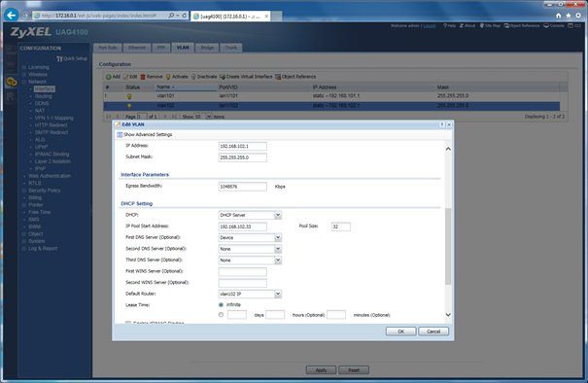Click the Edit VLAN dialog vertical scrollbar
588x383 pixels.
448,247
